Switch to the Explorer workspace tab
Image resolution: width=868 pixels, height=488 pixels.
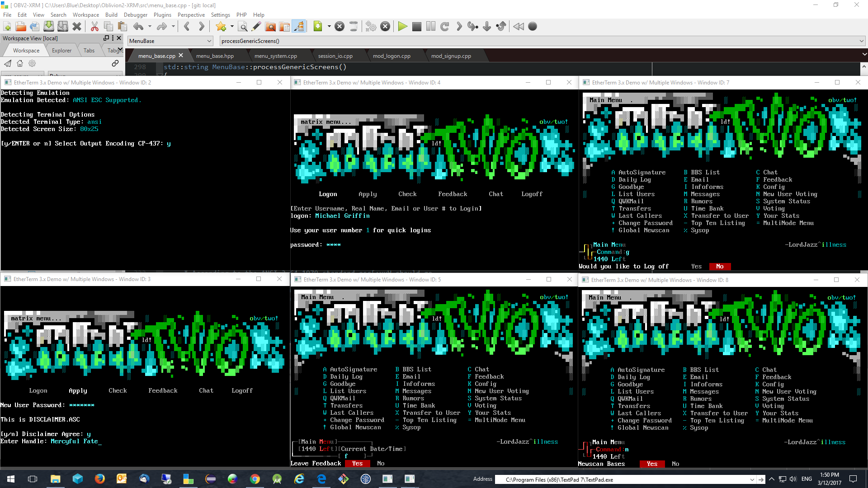(61, 51)
